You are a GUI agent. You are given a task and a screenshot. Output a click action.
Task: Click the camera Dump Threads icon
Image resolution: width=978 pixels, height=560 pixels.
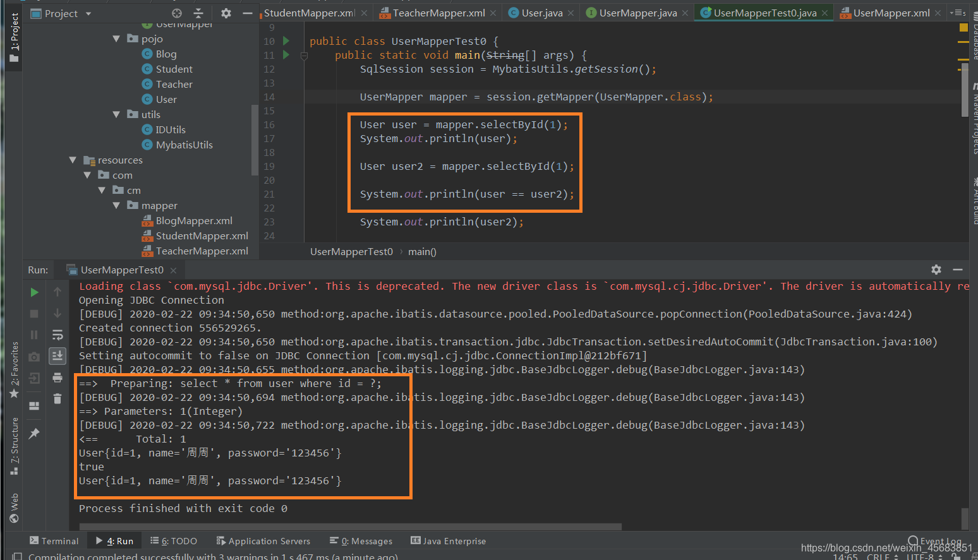click(x=35, y=357)
